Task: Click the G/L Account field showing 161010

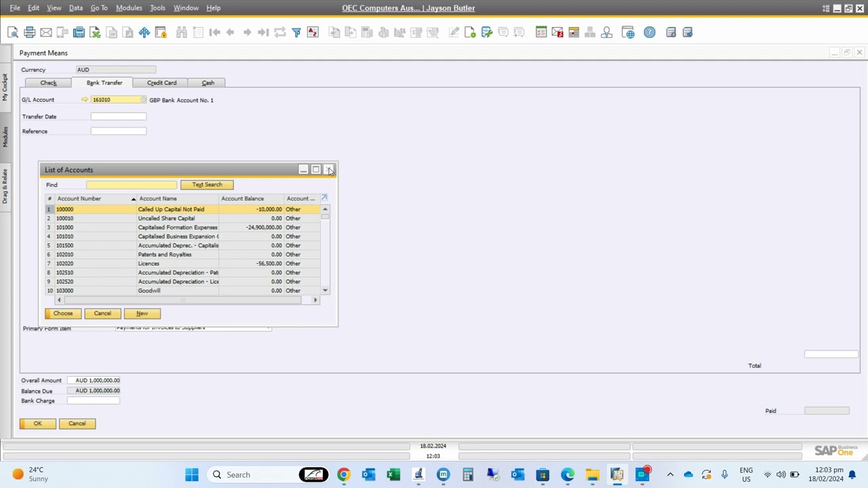Action: coord(118,100)
